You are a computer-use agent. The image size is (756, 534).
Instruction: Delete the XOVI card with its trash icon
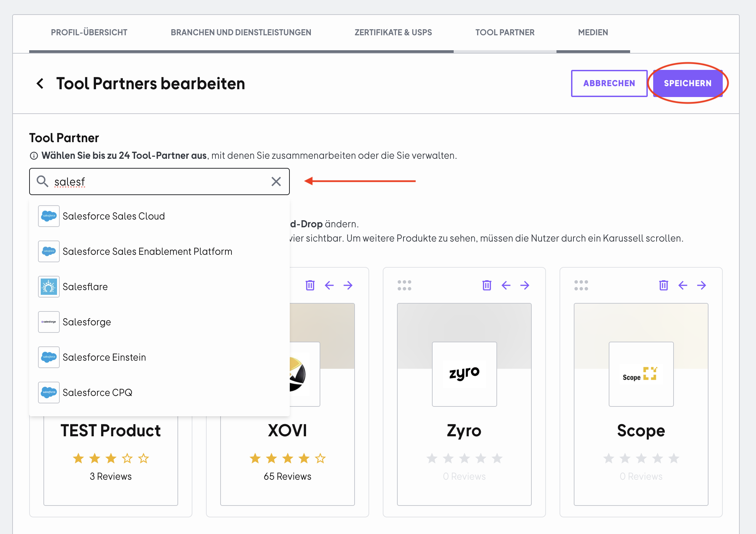pos(310,285)
